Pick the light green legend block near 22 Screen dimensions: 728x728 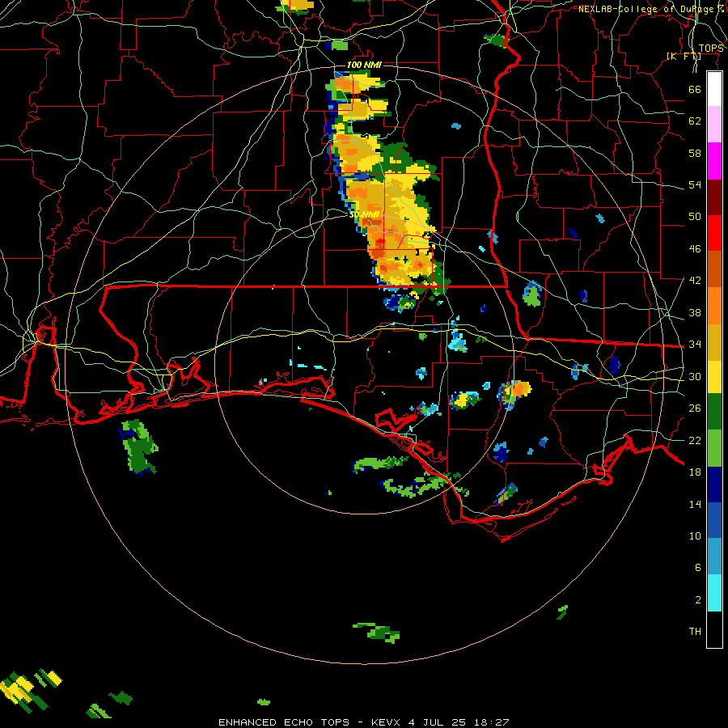point(714,448)
